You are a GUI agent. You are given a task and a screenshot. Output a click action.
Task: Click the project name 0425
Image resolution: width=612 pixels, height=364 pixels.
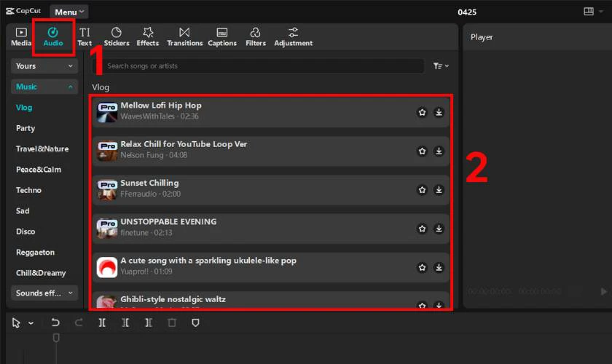click(x=467, y=12)
